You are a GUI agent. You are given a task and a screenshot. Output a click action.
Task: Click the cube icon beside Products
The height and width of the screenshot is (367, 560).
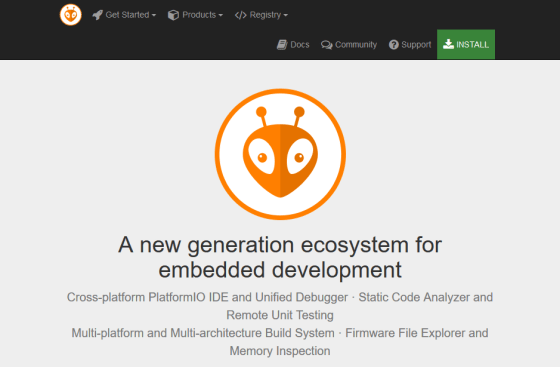[174, 15]
